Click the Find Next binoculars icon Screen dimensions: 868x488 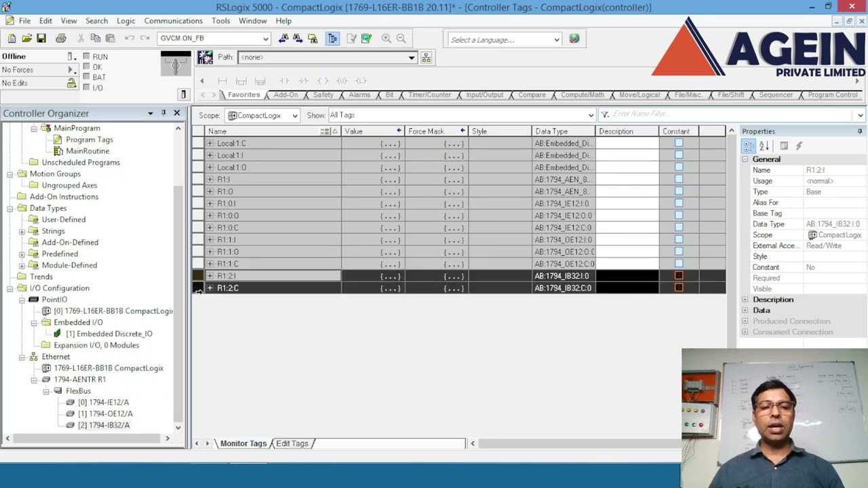[x=298, y=39]
